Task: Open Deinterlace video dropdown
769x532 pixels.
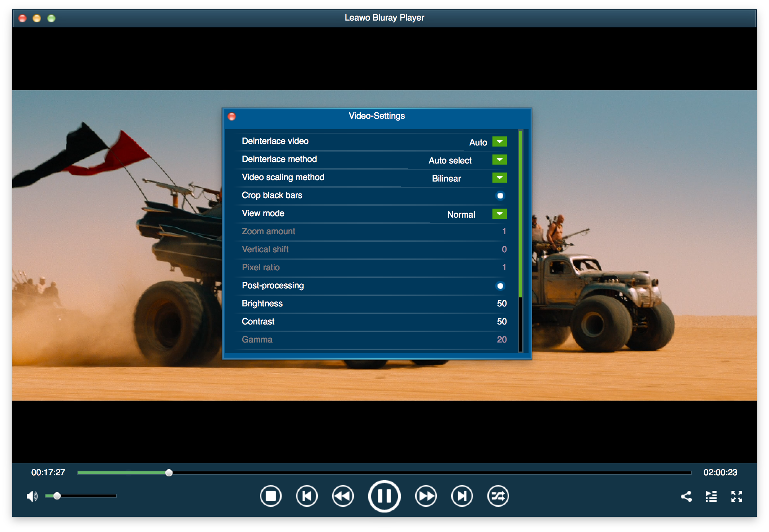Action: coord(499,141)
